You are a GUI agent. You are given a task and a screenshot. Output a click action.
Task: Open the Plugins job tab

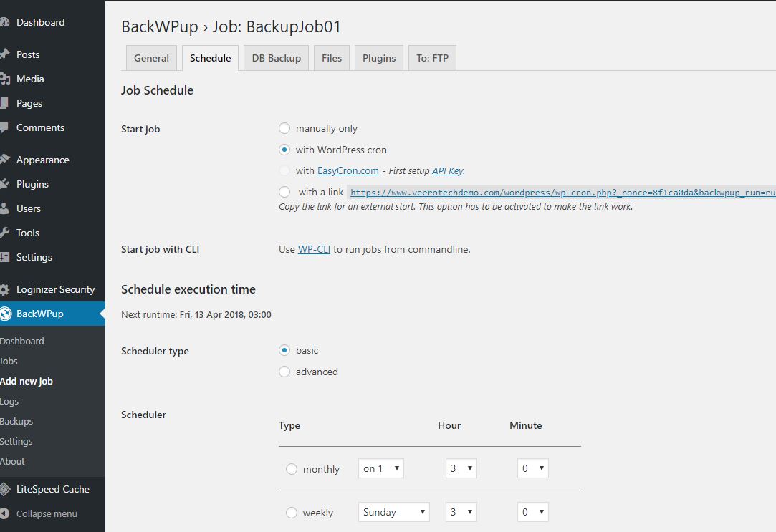tap(379, 58)
